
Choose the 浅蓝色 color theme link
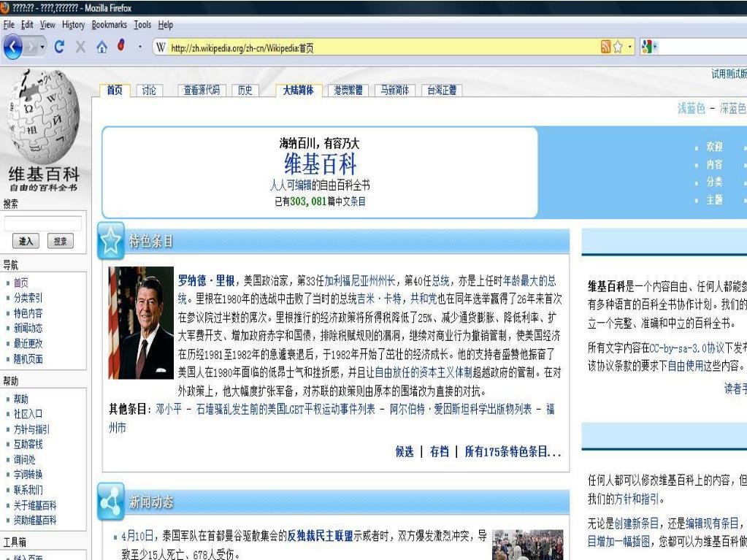(x=692, y=109)
